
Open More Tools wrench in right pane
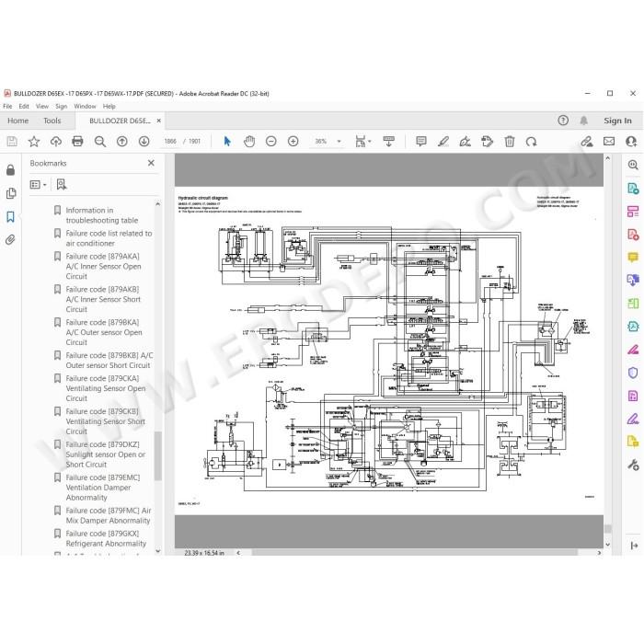[x=633, y=465]
